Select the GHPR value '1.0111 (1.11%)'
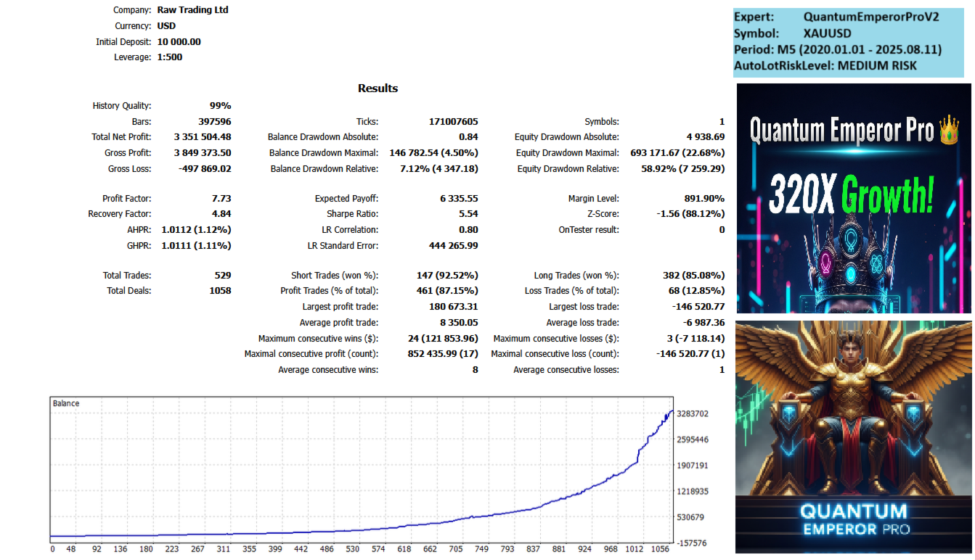Image resolution: width=975 pixels, height=560 pixels. pyautogui.click(x=196, y=246)
